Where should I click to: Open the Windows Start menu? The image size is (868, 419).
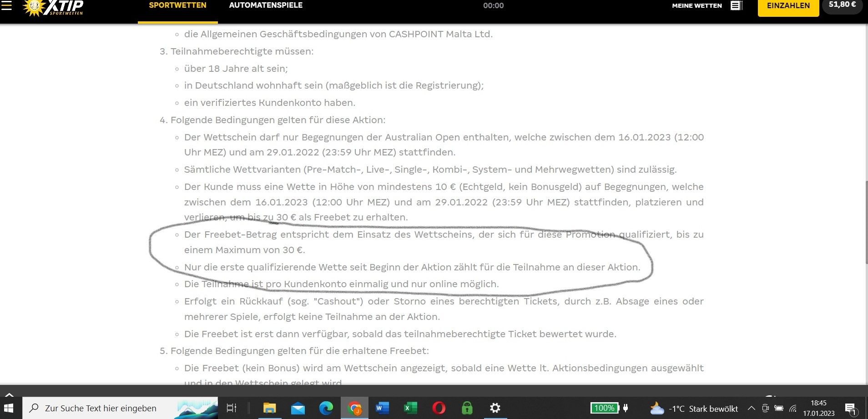coord(9,408)
